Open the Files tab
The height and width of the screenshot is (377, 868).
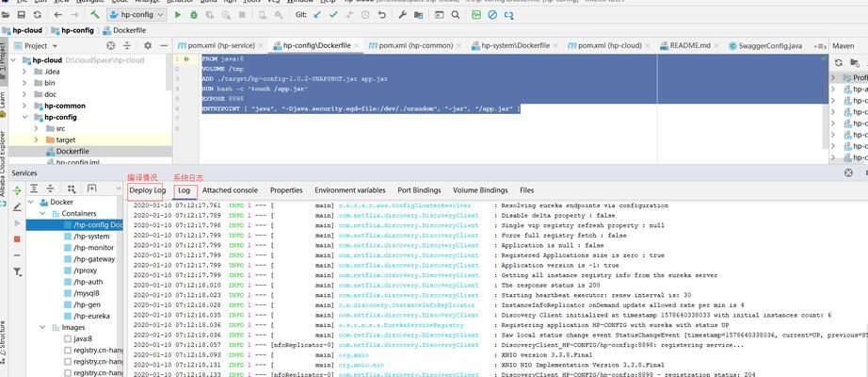click(x=527, y=190)
